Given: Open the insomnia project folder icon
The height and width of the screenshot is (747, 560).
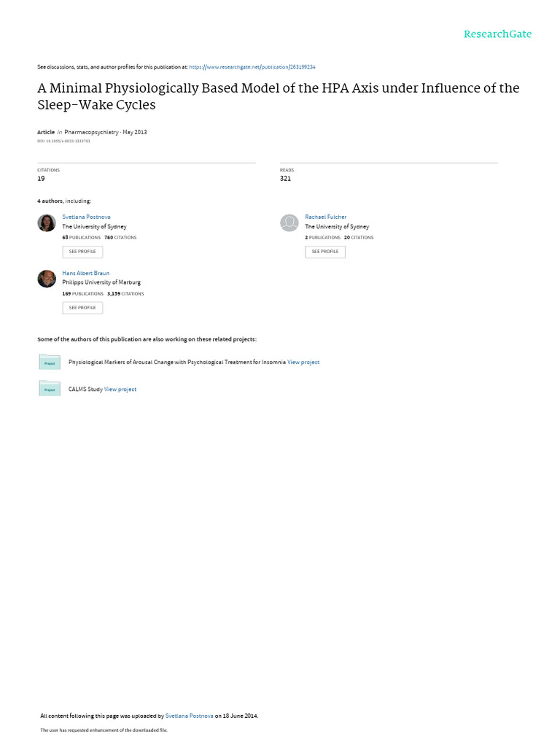Looking at the screenshot, I should pyautogui.click(x=50, y=362).
